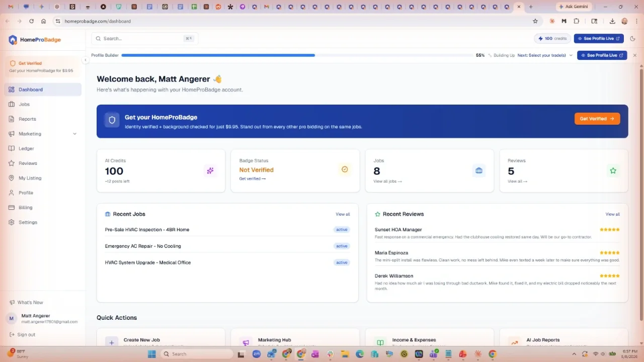Expand the Next: Select your trade(s) dropdown
The width and height of the screenshot is (644, 362).
coord(545,55)
